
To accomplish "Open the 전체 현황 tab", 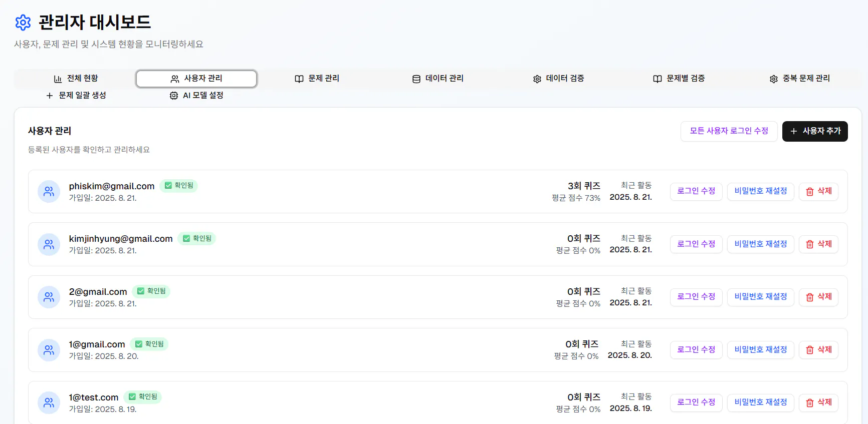I will (x=76, y=79).
